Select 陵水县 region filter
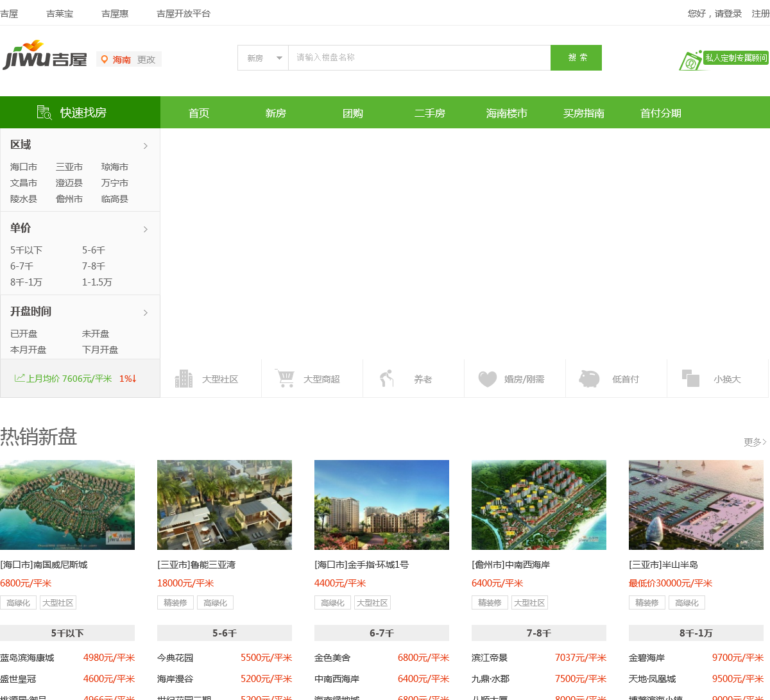 click(24, 199)
